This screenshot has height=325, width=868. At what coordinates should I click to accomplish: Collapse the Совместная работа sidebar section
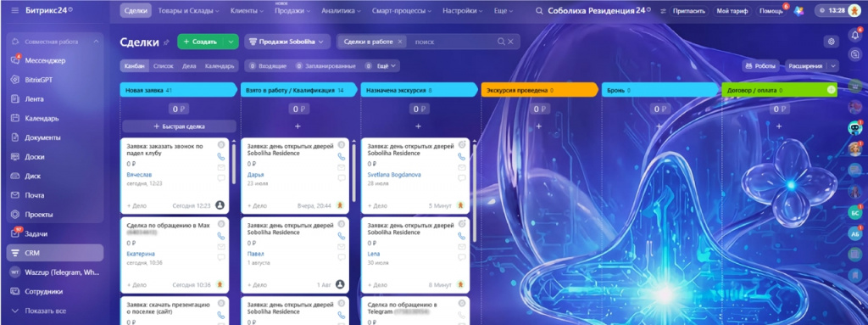tap(97, 42)
